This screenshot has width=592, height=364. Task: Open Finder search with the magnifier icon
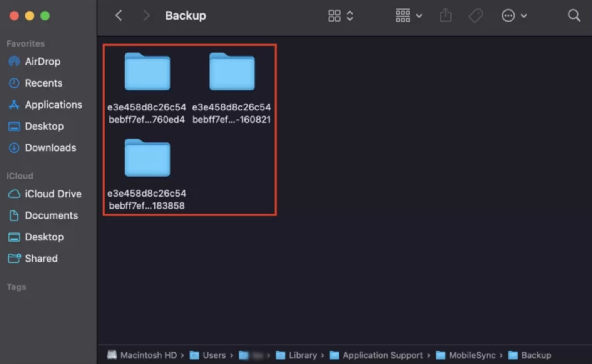pos(574,15)
